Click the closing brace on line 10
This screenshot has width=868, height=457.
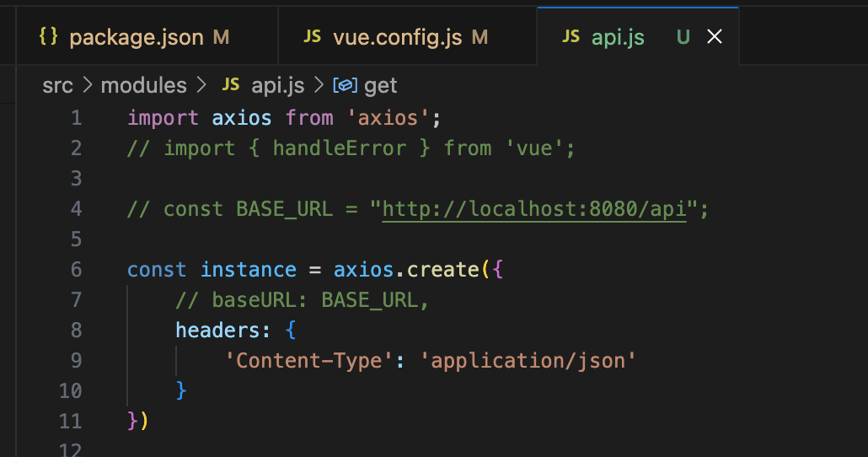pos(181,391)
